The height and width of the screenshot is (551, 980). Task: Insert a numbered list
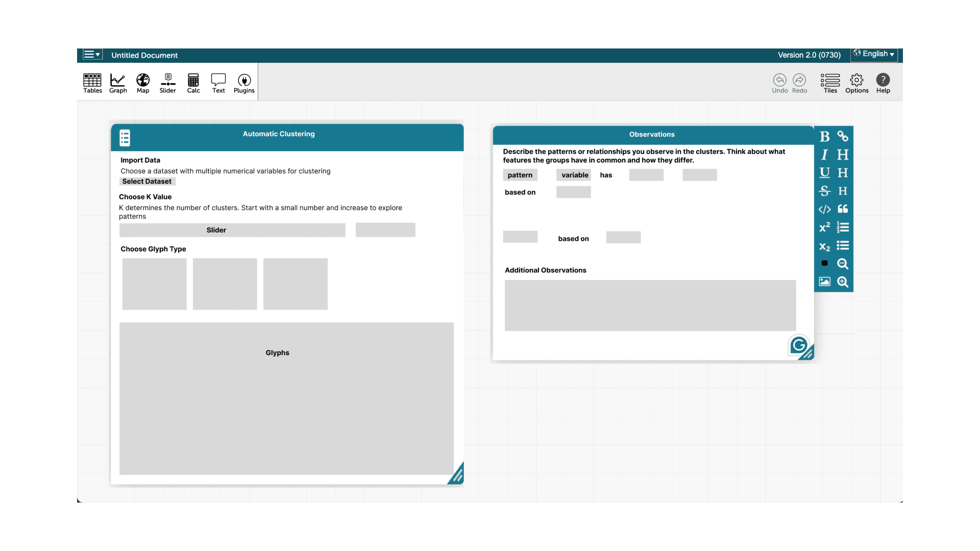tap(843, 228)
